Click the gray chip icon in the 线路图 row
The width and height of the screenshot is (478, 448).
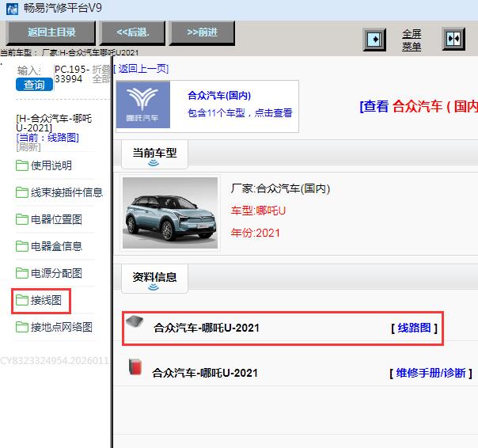135,321
